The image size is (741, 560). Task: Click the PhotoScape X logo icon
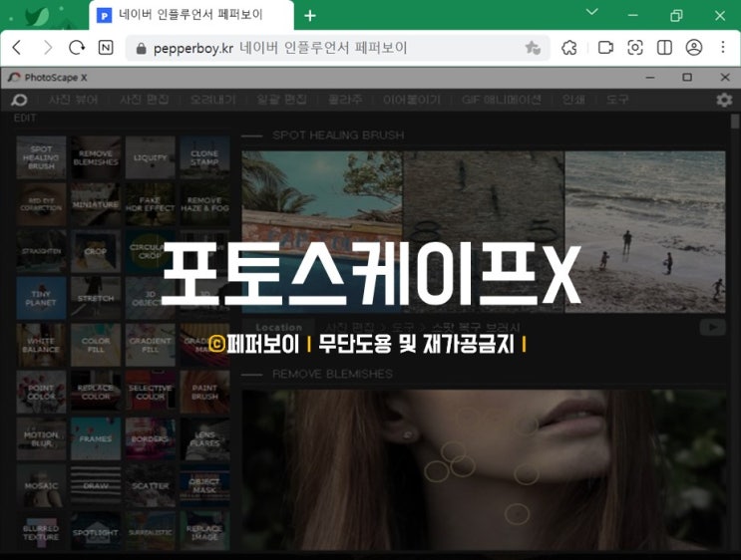(x=14, y=77)
